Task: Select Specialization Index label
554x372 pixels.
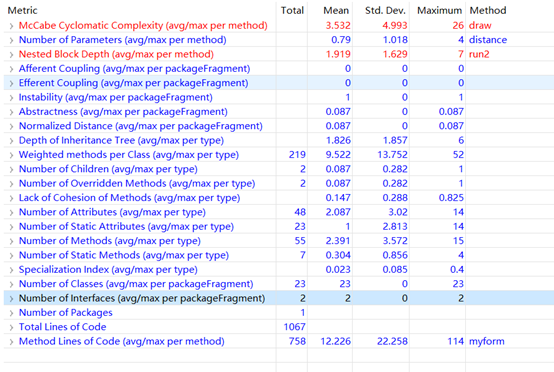Action: tap(108, 269)
